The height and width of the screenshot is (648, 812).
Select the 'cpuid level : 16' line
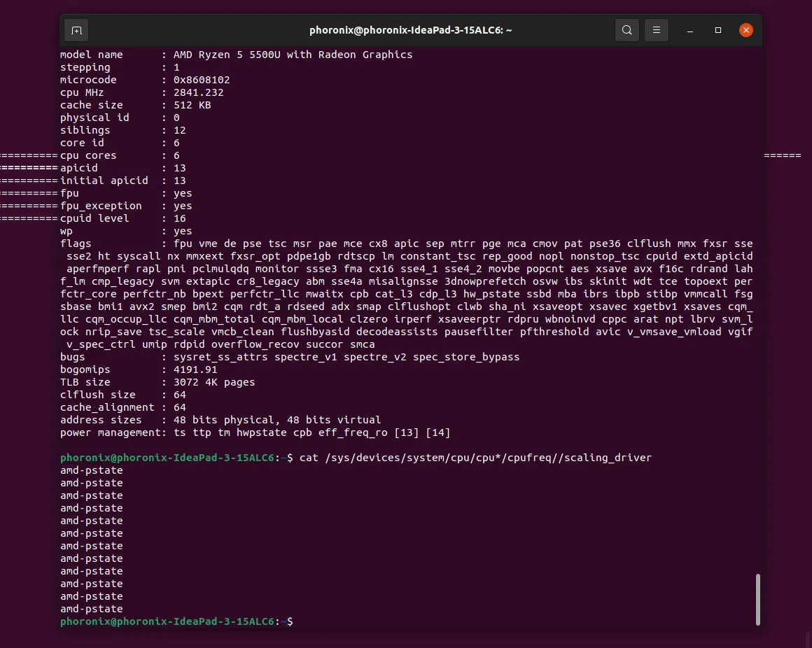click(x=122, y=218)
